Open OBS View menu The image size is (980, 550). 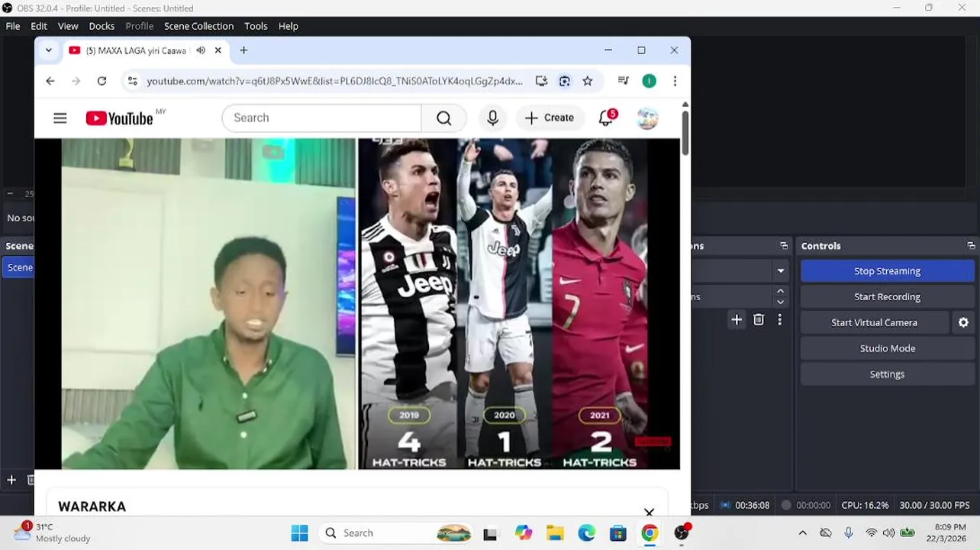tap(68, 26)
